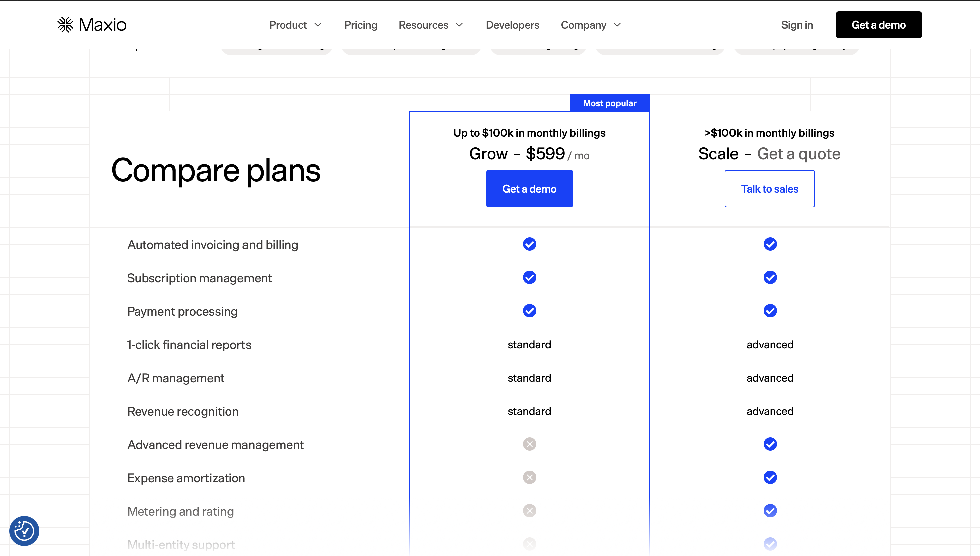Click Payment processing feature label

tap(183, 312)
